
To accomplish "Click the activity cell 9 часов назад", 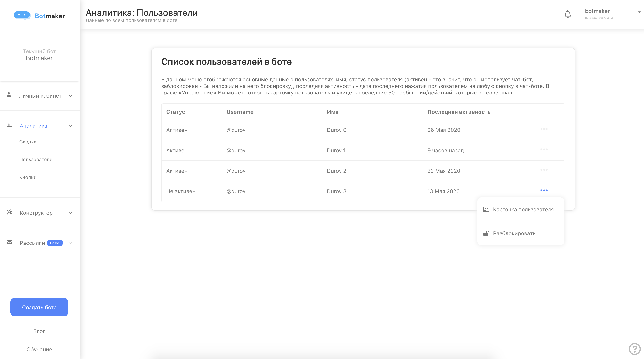I will [446, 151].
